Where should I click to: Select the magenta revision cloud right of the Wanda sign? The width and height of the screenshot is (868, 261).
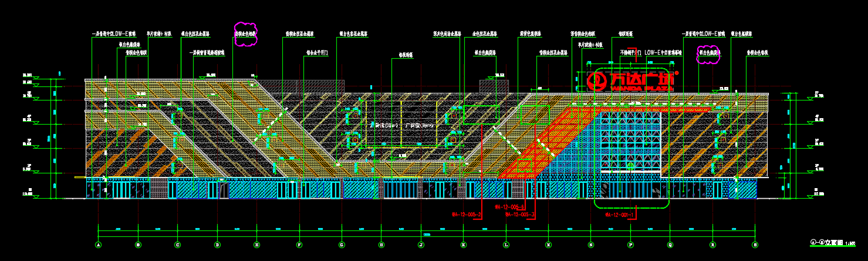point(708,54)
